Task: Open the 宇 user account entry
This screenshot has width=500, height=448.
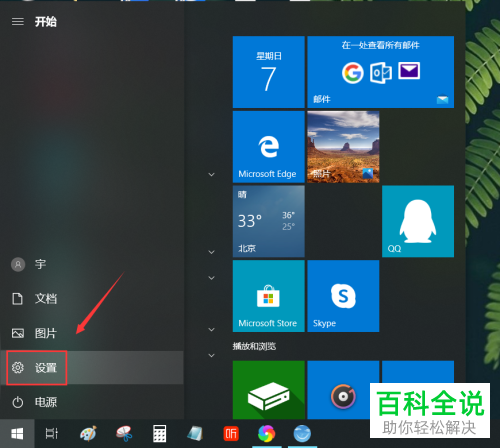Action: coord(92,265)
